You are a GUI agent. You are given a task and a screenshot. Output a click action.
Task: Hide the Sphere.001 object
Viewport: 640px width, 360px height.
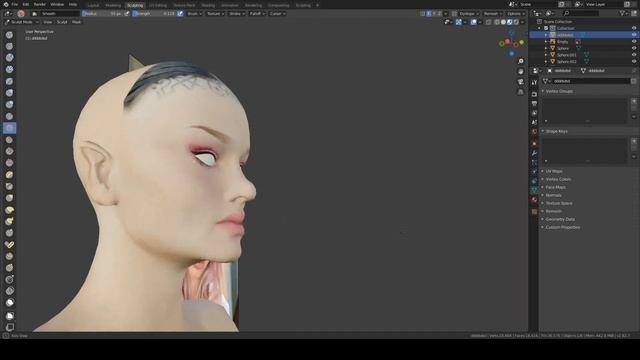click(634, 55)
